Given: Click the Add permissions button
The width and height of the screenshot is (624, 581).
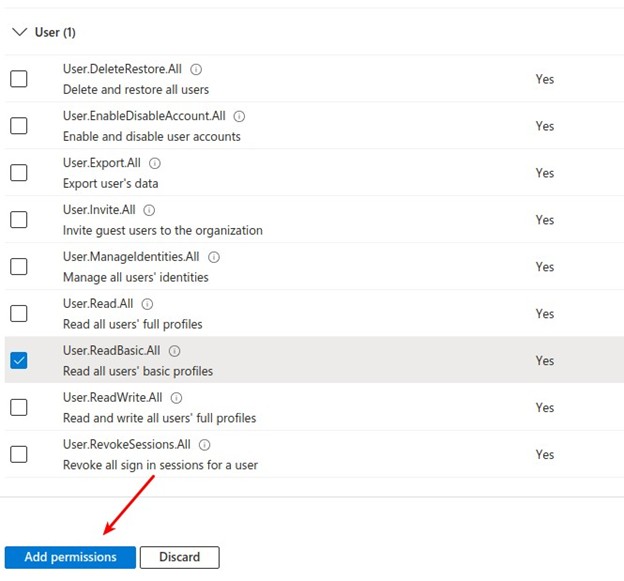Looking at the screenshot, I should [x=70, y=557].
